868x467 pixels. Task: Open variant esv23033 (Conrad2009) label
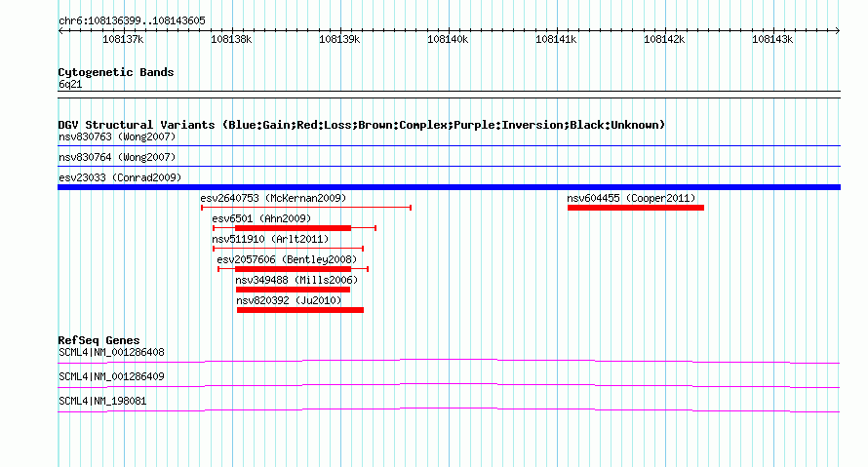(x=120, y=177)
